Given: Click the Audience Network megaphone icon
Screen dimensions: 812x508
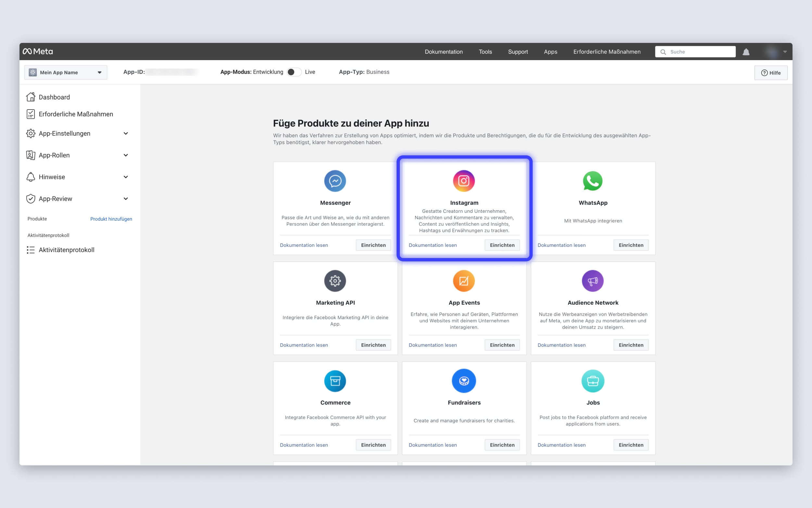Looking at the screenshot, I should click(x=592, y=280).
